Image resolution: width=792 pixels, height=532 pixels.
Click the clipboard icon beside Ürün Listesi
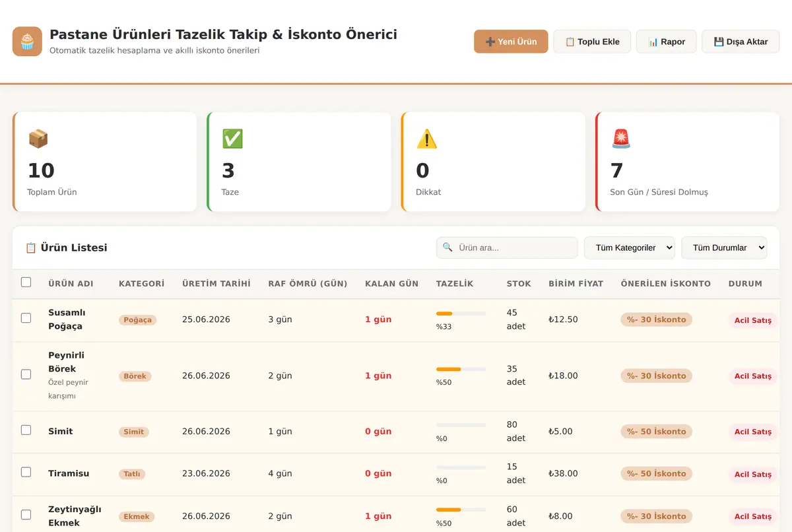tap(30, 248)
